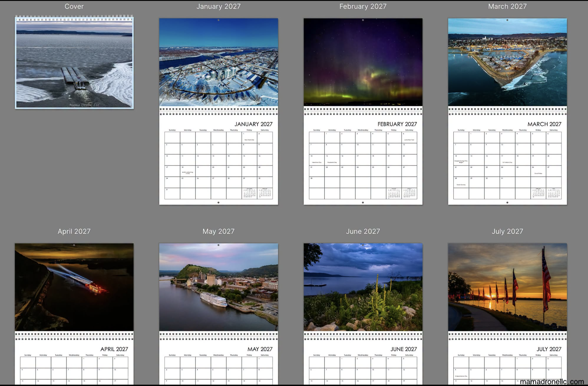This screenshot has height=386, width=588.
Task: Click the FEBRUARY 2027 grid heading
Action: (397, 124)
